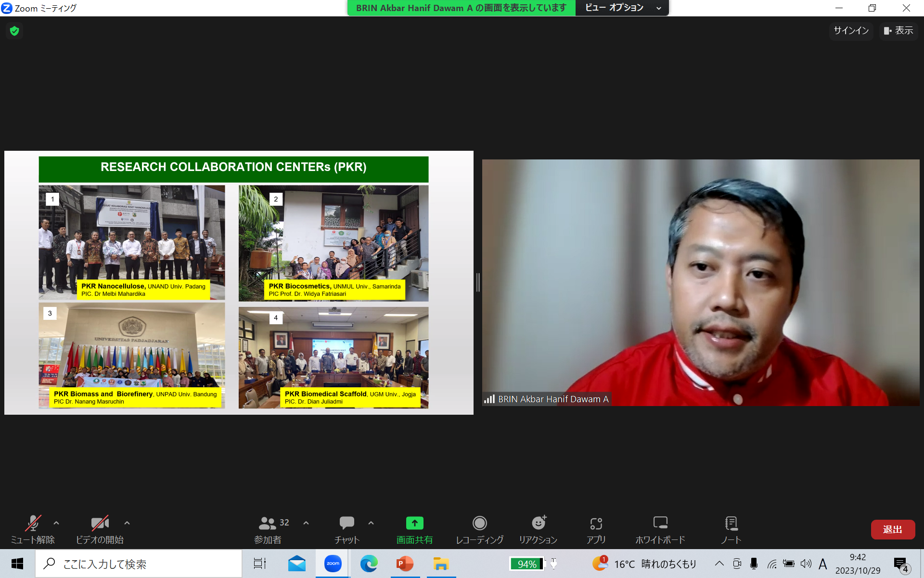The width and height of the screenshot is (924, 578).
Task: Show hidden system tray icons
Action: coord(719,564)
